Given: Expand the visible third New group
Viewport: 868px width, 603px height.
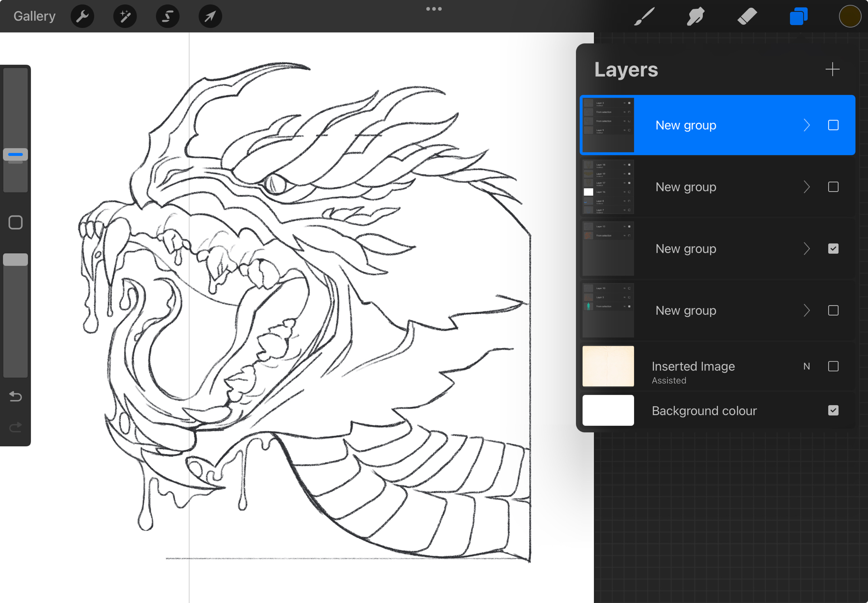Looking at the screenshot, I should [806, 249].
